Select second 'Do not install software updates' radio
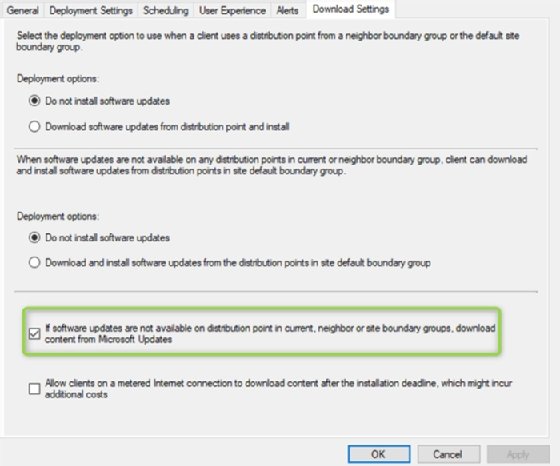The image size is (560, 466). click(34, 237)
